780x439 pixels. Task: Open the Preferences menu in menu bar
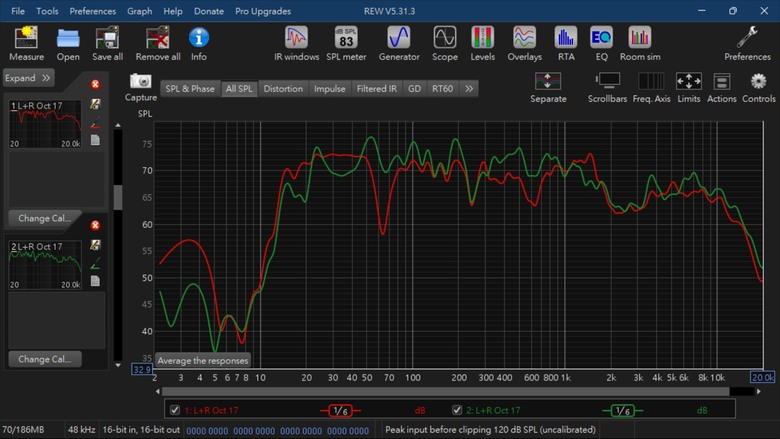(x=93, y=11)
